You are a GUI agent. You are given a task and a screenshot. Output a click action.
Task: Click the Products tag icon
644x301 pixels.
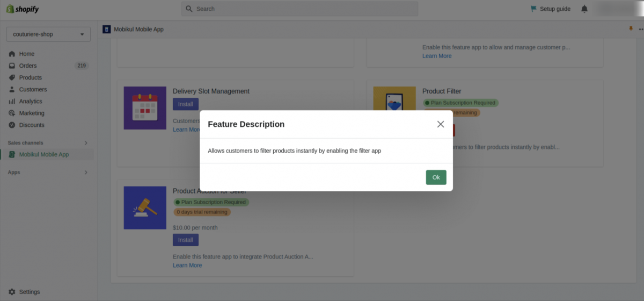tap(12, 77)
